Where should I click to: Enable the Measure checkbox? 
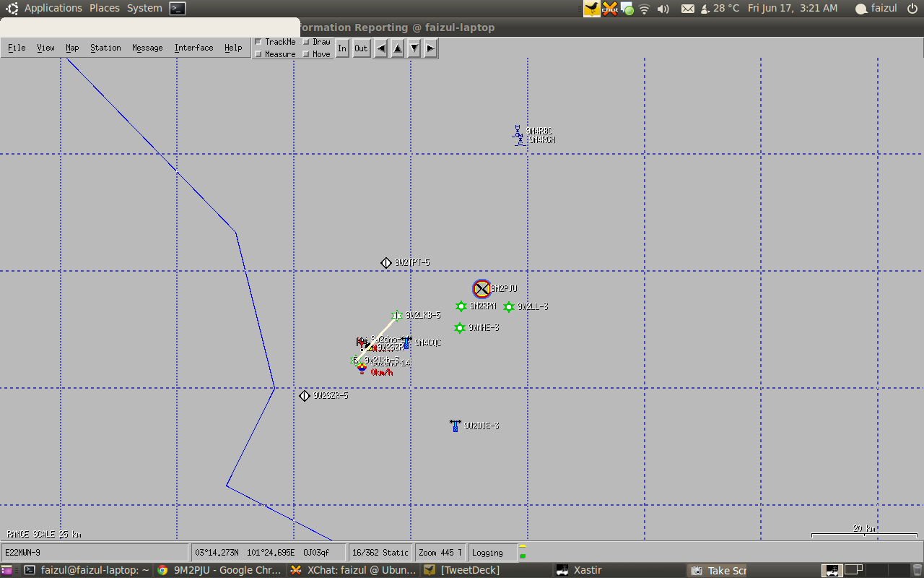(275, 54)
